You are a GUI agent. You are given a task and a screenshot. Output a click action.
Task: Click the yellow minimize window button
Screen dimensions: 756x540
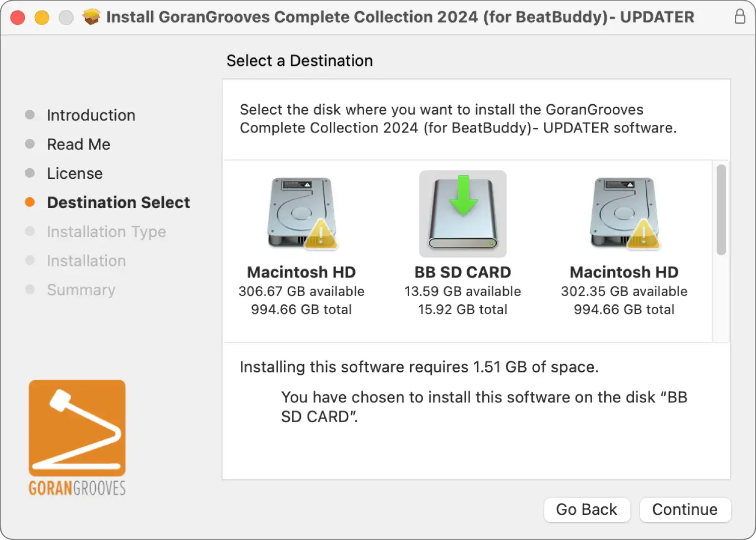pyautogui.click(x=42, y=18)
